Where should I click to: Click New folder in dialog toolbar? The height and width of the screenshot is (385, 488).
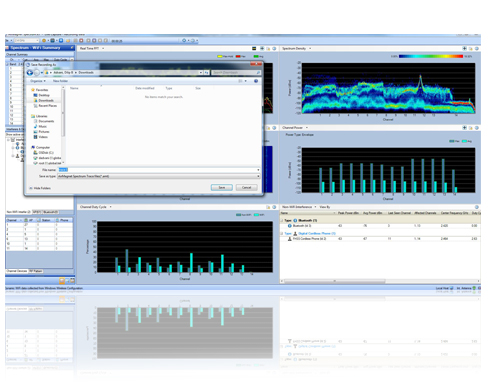tap(60, 81)
